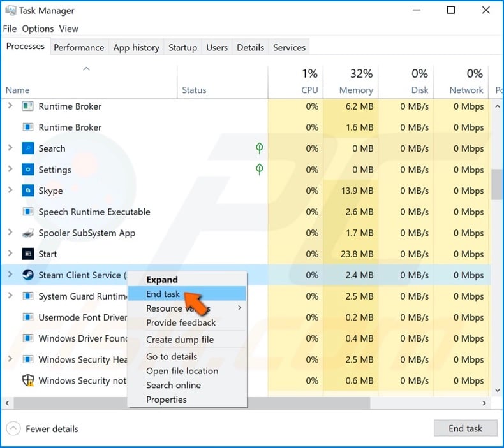Viewport: 504px width, 448px height.
Task: Switch to the Performance tab
Action: 79,48
